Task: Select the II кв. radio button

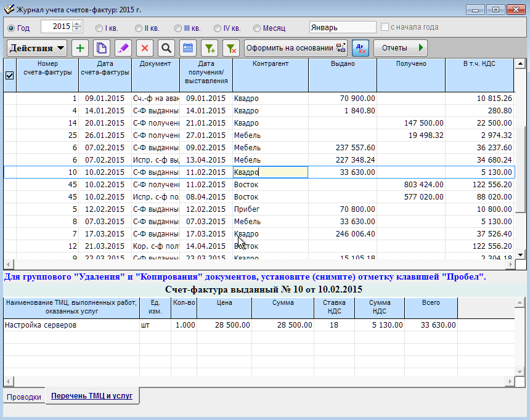Action: pyautogui.click(x=139, y=28)
